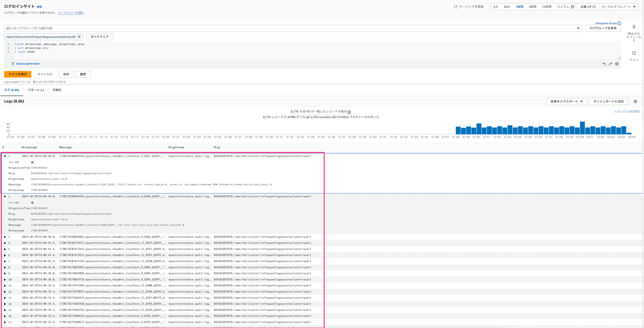The height and width of the screenshot is (328, 644).
Task: Click the SELECT durable_lsn message text in row 1
Action: (151, 185)
